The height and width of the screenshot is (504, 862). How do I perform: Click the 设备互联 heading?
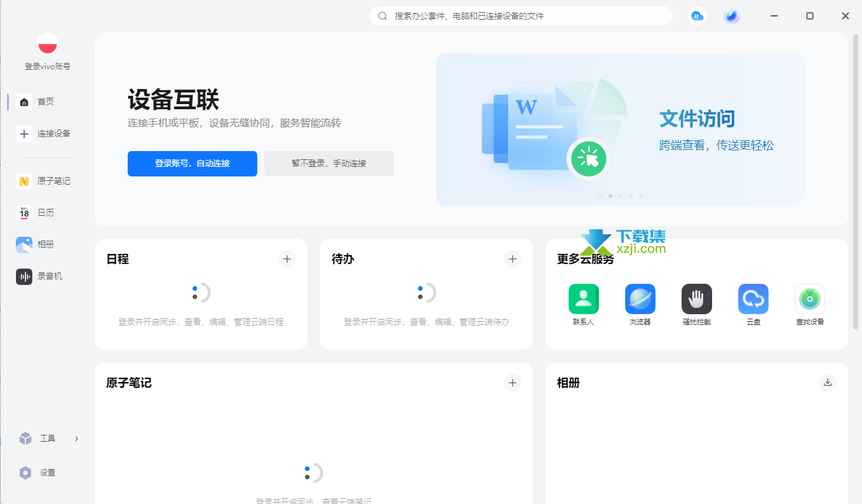[x=173, y=100]
